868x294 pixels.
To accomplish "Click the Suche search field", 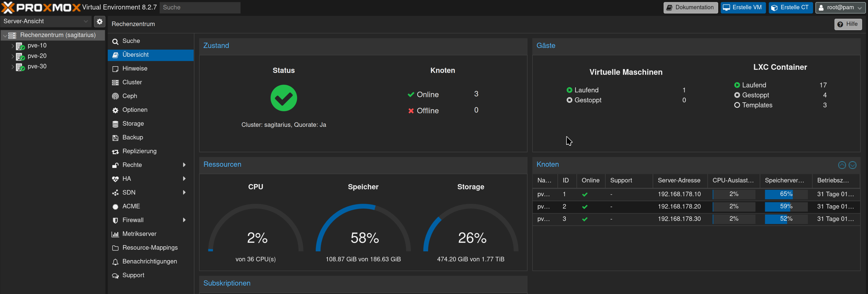I will 200,7.
